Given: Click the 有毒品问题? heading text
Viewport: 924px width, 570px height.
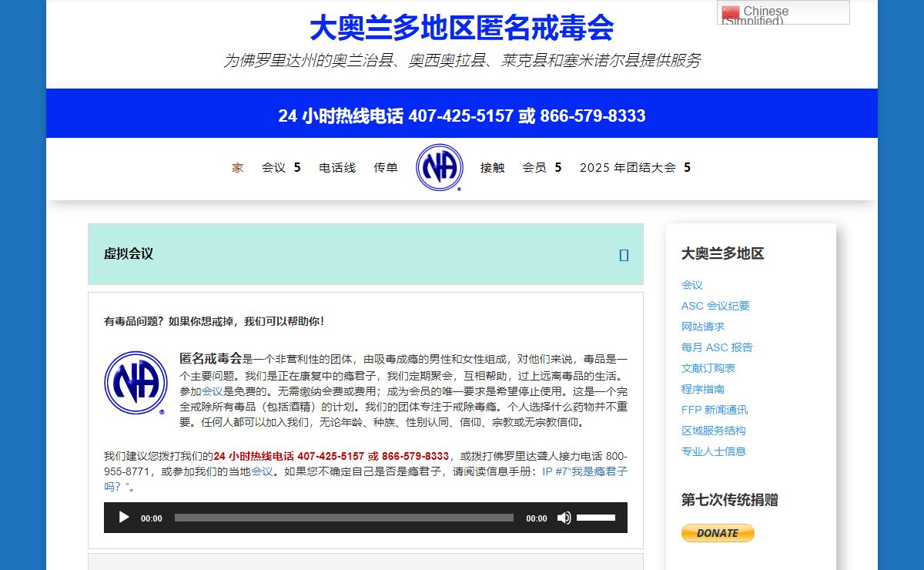Looking at the screenshot, I should 214,322.
